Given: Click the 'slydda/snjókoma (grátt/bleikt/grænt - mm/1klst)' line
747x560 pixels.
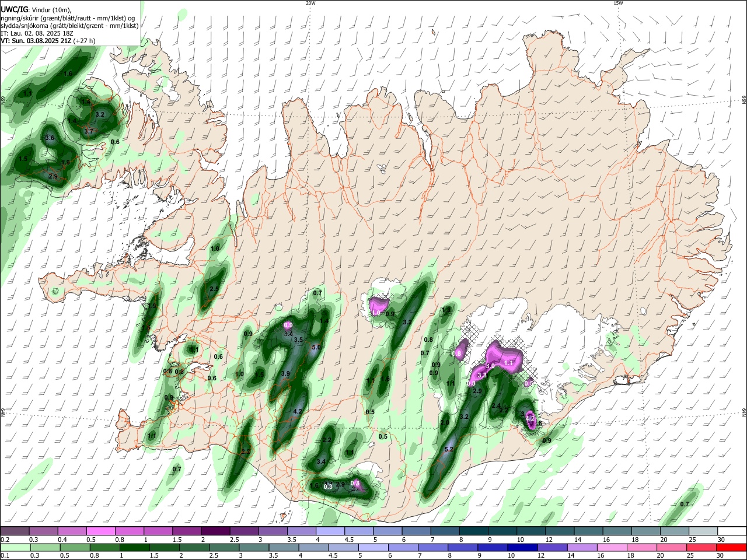Looking at the screenshot, I should coord(69,26).
